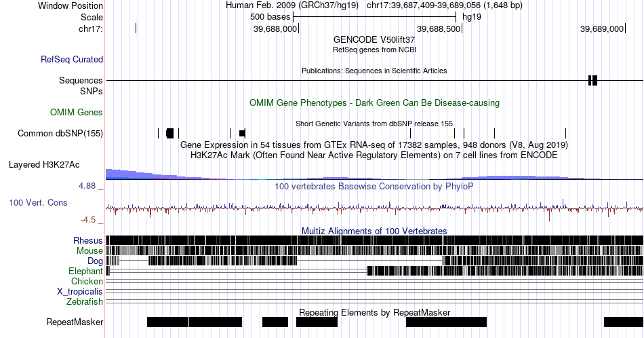644x338 pixels.
Task: Click the 39,689,000 ruler position
Action: pos(602,29)
